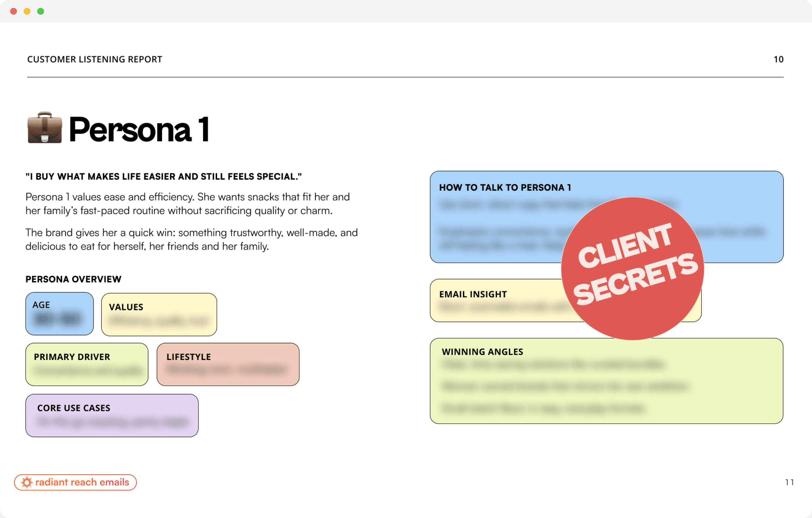Image resolution: width=812 pixels, height=518 pixels.
Task: Click the green maximize window dot
Action: click(x=41, y=12)
